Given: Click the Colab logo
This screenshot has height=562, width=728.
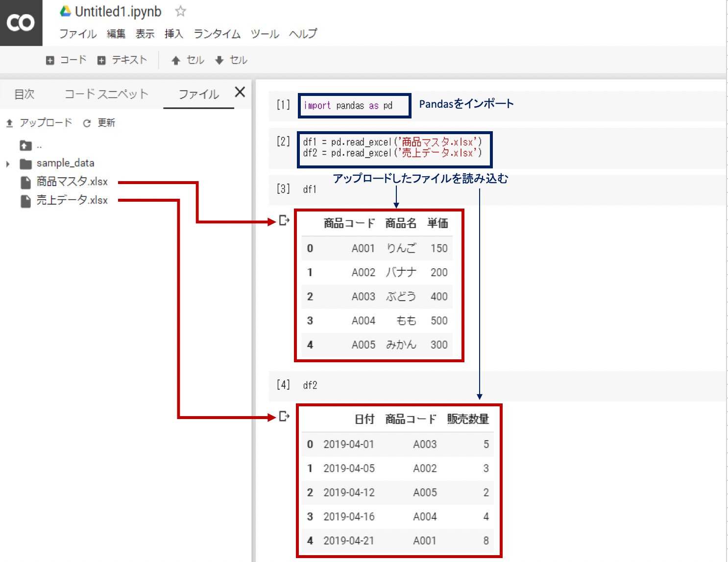Looking at the screenshot, I should pyautogui.click(x=21, y=22).
